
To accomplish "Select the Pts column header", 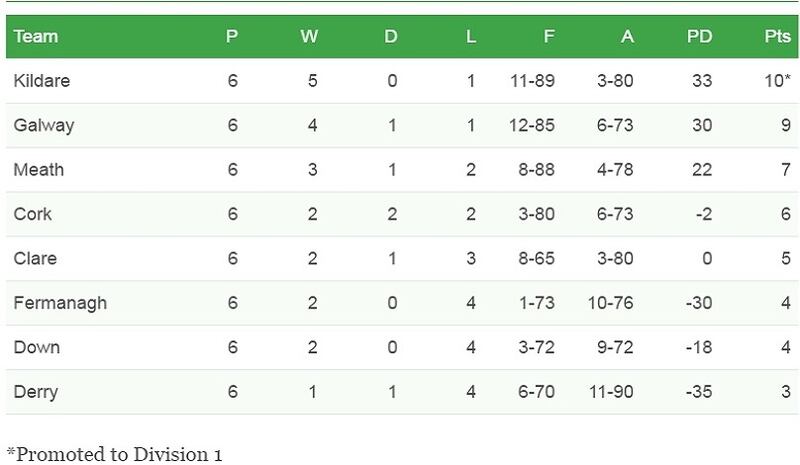I will pos(777,37).
